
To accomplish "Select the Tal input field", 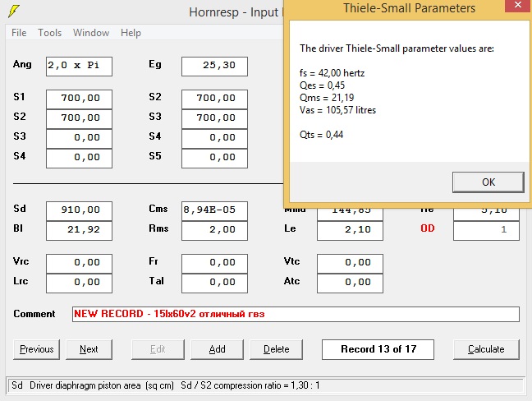I will [x=214, y=283].
